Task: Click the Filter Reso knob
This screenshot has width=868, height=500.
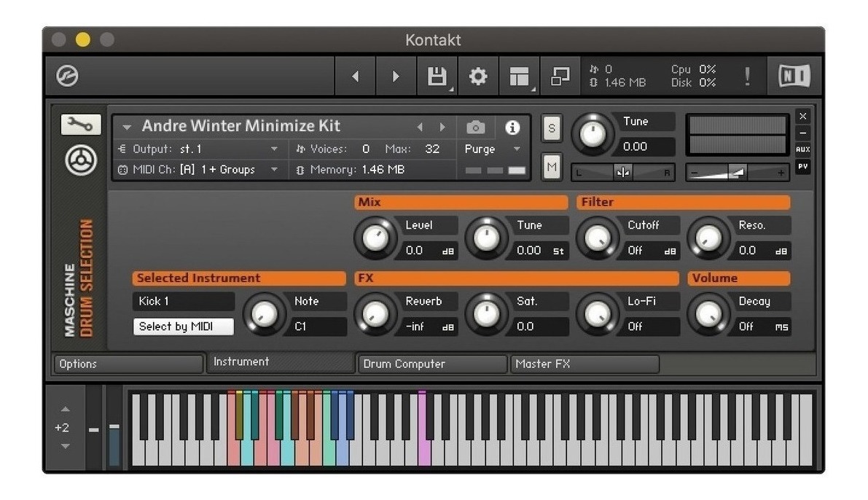Action: 708,238
